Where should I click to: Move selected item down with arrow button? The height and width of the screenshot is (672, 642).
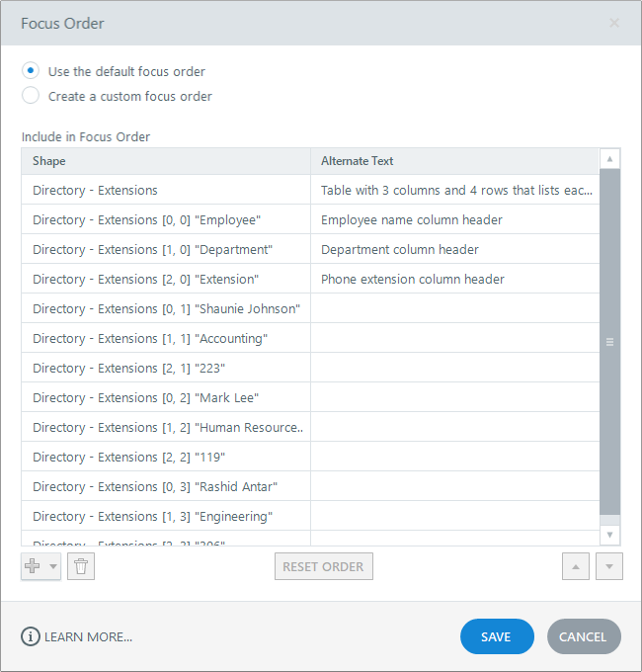[609, 566]
